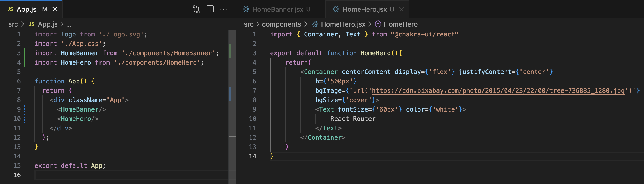Click the HomeHero symbol cube icon in breadcrumb

[x=378, y=24]
